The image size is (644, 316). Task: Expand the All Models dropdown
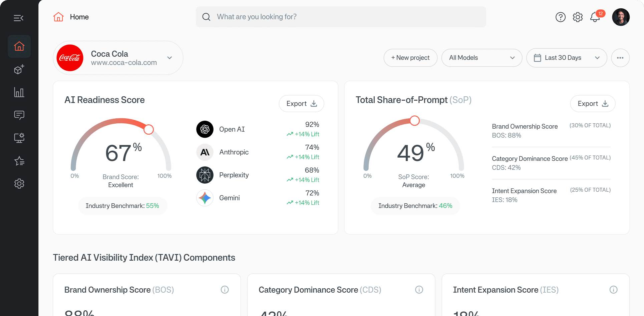click(x=481, y=58)
